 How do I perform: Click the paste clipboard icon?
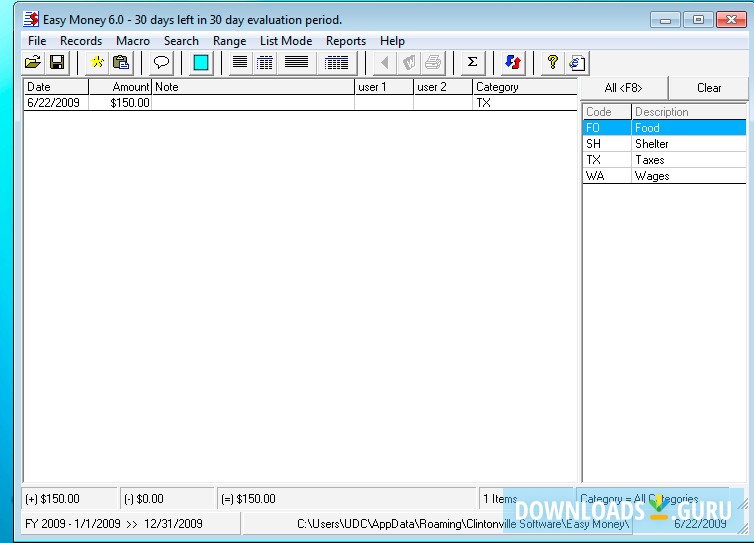pyautogui.click(x=121, y=63)
